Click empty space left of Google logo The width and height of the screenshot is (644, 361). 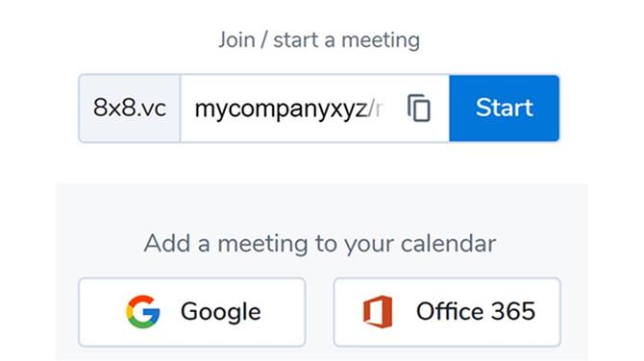pyautogui.click(x=102, y=312)
